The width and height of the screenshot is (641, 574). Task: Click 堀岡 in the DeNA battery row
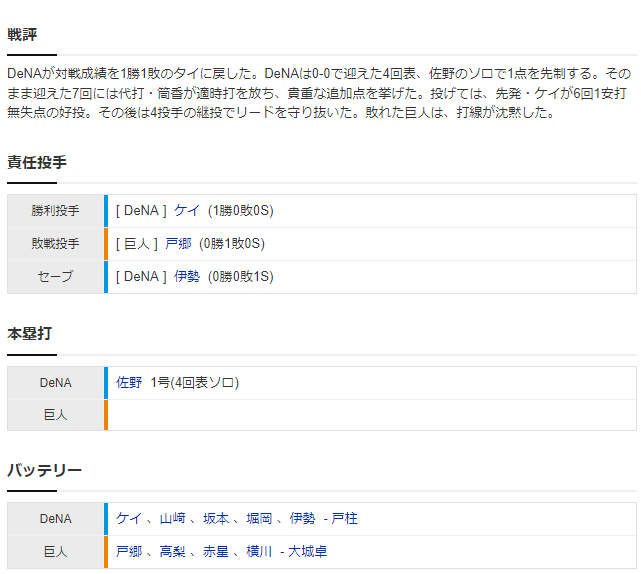tap(259, 518)
